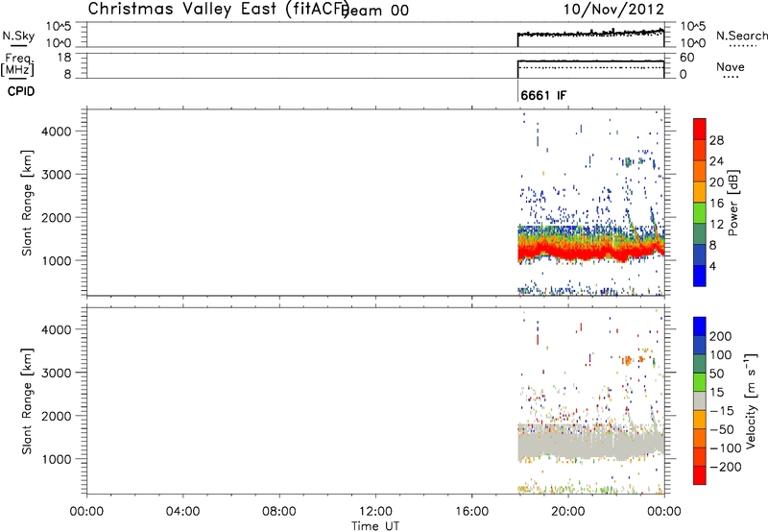Click the date '10/Nov/2012'
The width and height of the screenshot is (768, 532).
pyautogui.click(x=613, y=10)
